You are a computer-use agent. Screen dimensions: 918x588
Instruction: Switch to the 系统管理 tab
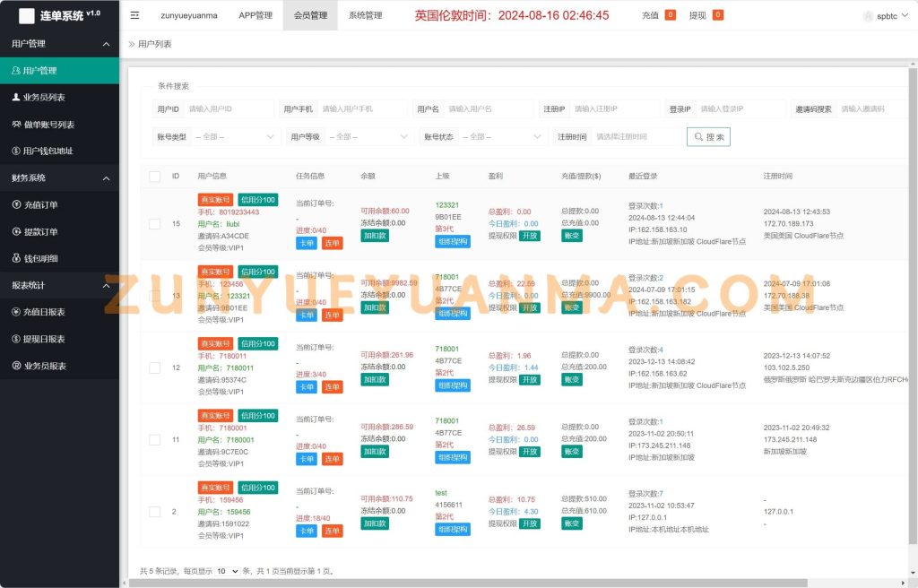366,15
